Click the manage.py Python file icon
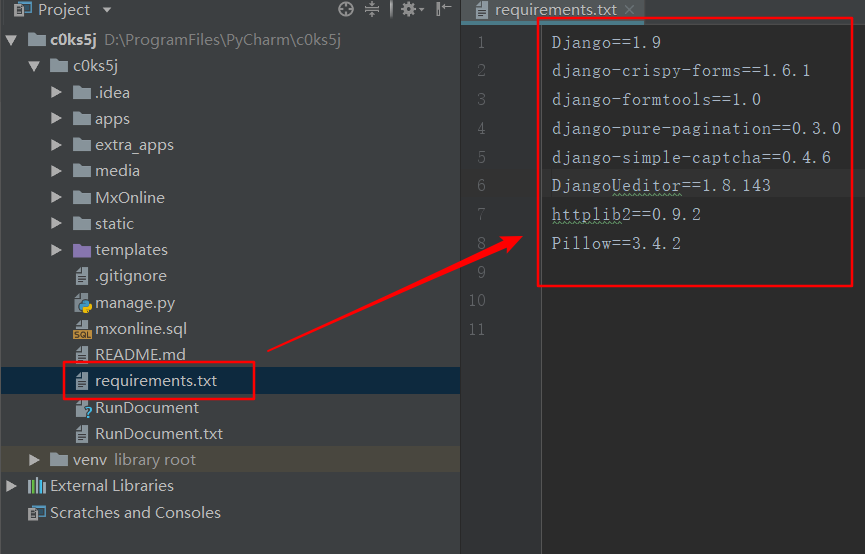The image size is (865, 554). pyautogui.click(x=83, y=303)
